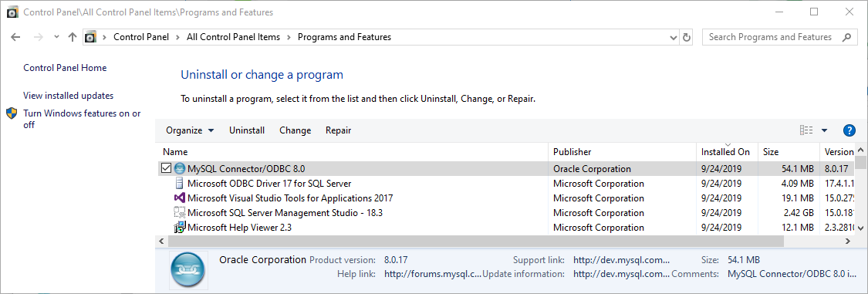The width and height of the screenshot is (868, 294).
Task: Click the horizontal scrollbar thumb
Action: [475, 242]
